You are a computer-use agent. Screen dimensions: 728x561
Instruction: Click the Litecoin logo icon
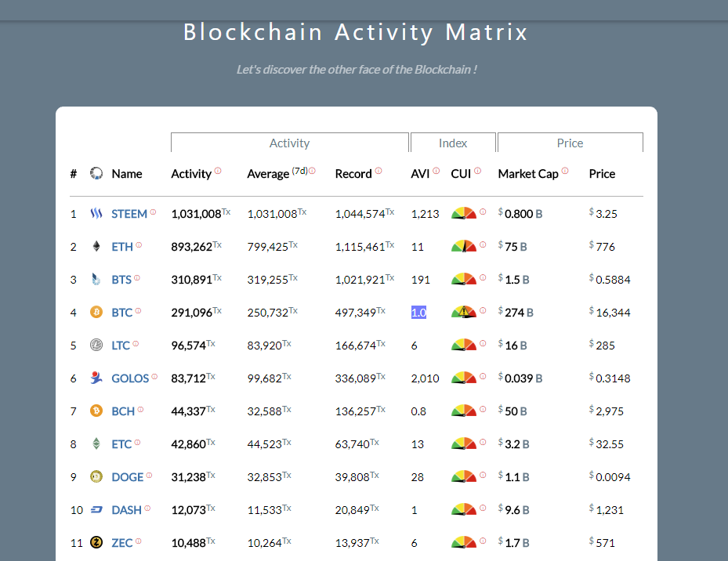pos(96,345)
